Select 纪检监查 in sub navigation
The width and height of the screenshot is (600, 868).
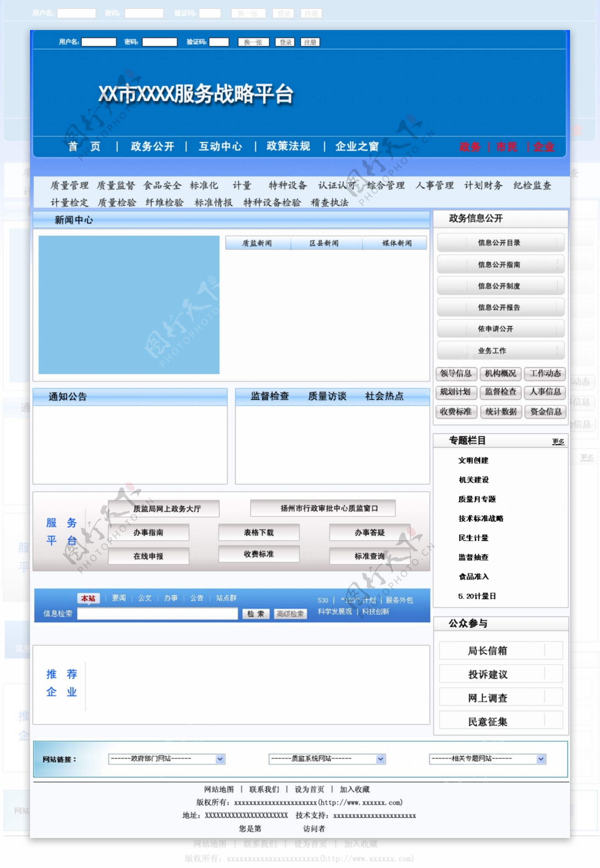[532, 185]
